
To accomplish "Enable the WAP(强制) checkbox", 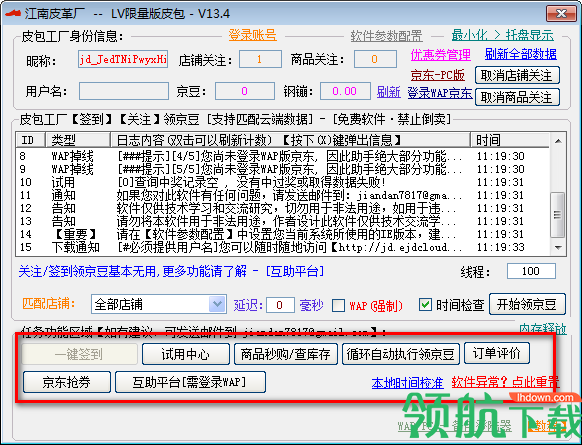I will coord(338,306).
